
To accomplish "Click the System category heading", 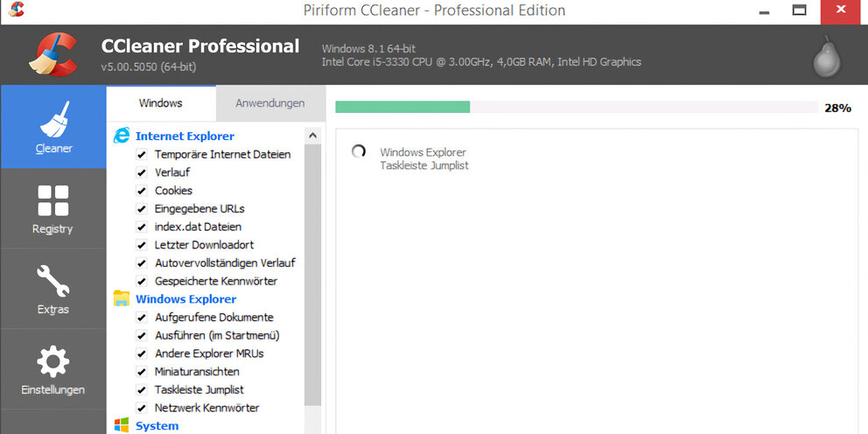I will [157, 426].
